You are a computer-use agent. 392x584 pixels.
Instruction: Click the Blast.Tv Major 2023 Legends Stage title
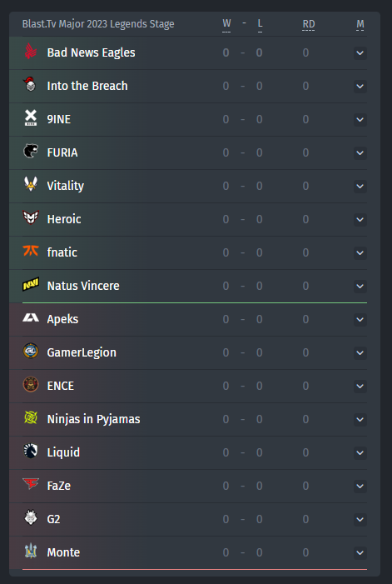(x=98, y=24)
